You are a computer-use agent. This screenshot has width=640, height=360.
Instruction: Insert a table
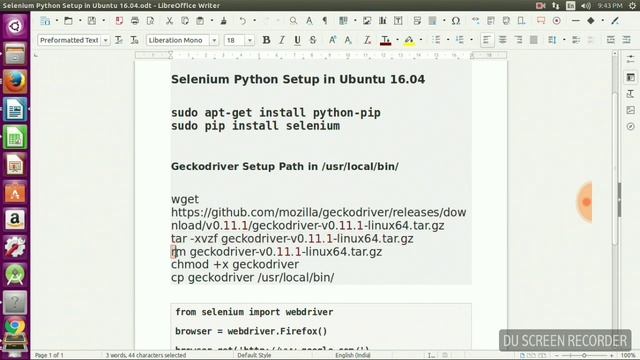(x=343, y=21)
